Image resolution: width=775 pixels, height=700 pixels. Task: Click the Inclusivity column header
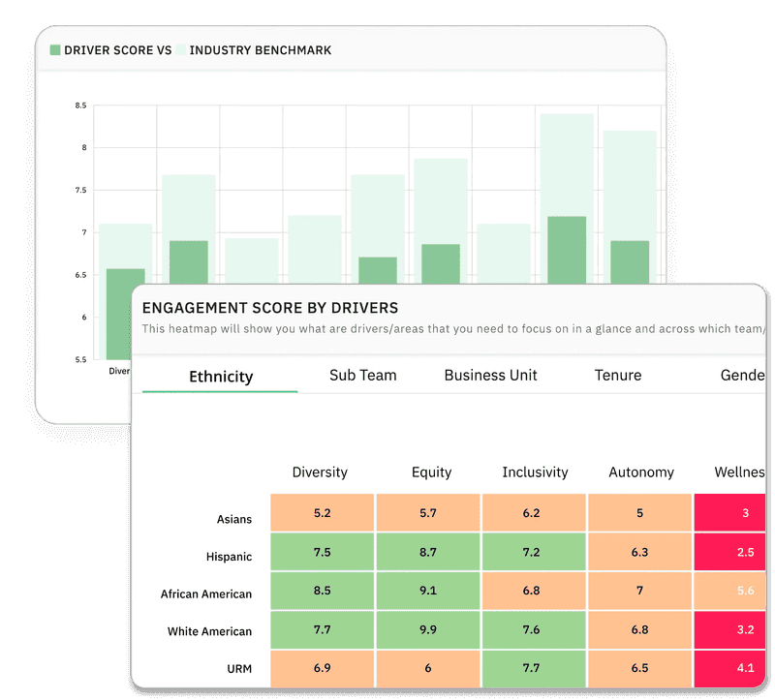pyautogui.click(x=535, y=472)
